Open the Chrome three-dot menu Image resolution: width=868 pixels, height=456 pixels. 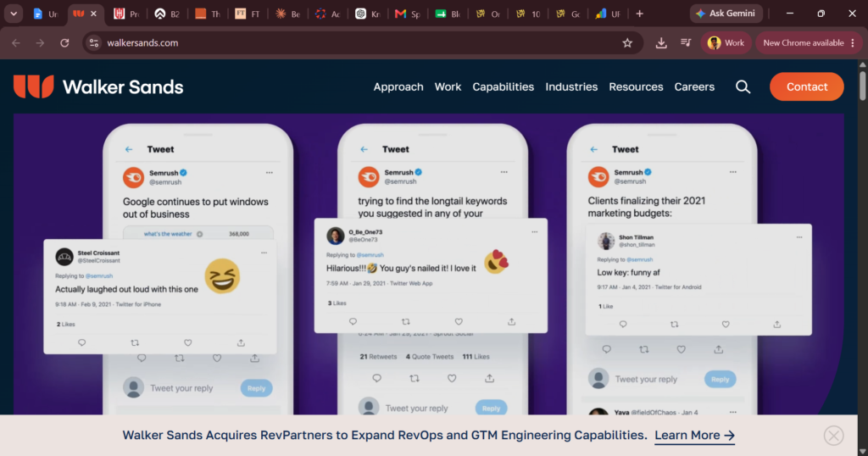coord(853,42)
